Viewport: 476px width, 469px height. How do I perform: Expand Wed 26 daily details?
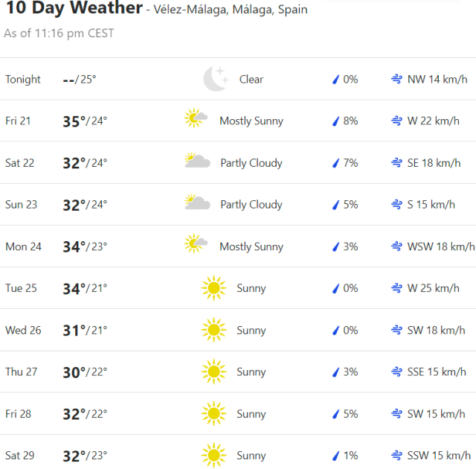(238, 330)
